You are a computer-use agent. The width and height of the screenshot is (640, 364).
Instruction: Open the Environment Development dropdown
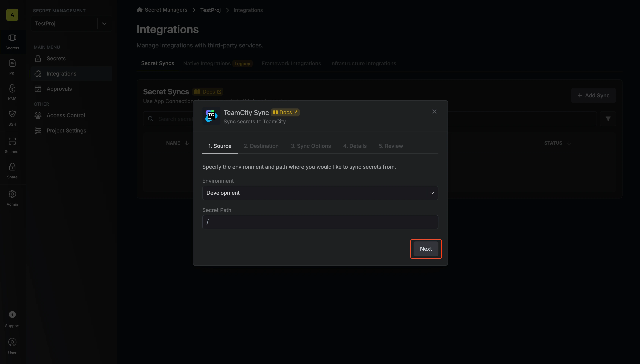320,193
